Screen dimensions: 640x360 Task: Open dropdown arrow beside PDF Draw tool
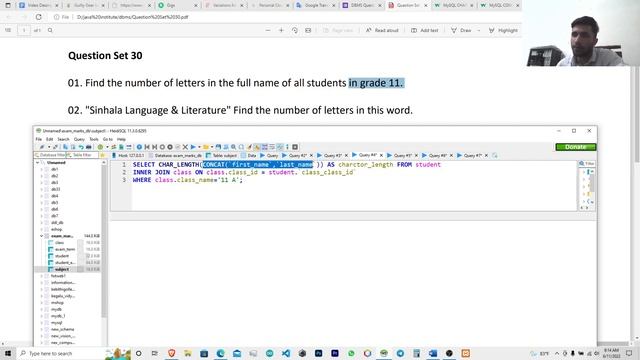pos(479,30)
